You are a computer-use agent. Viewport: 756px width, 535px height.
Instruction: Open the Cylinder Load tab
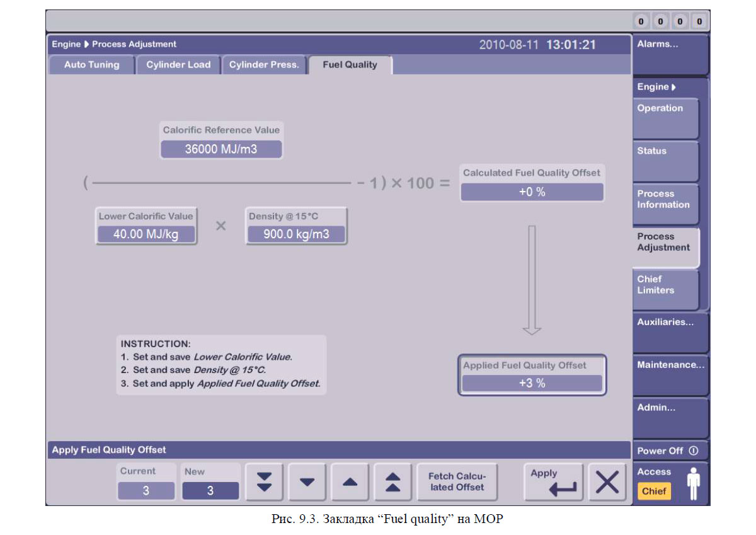click(x=178, y=65)
